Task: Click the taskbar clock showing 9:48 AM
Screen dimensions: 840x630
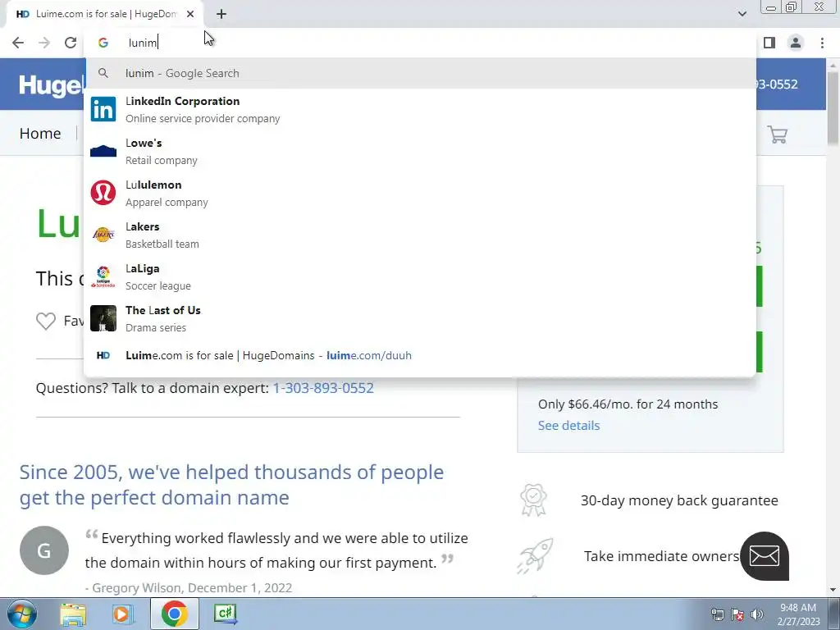Action: 798,614
